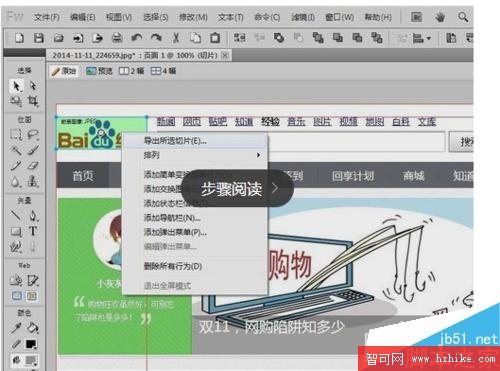Screen dimensions: 500x371
Task: Select the Paint Bucket tool
Action: (x=33, y=328)
